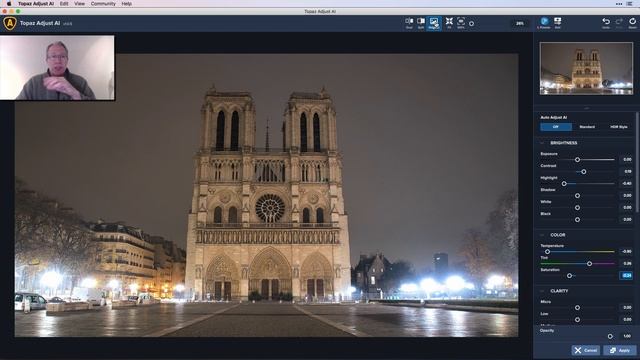Screen dimensions: 640x360
Task: Click the Undo icon
Action: click(x=606, y=23)
